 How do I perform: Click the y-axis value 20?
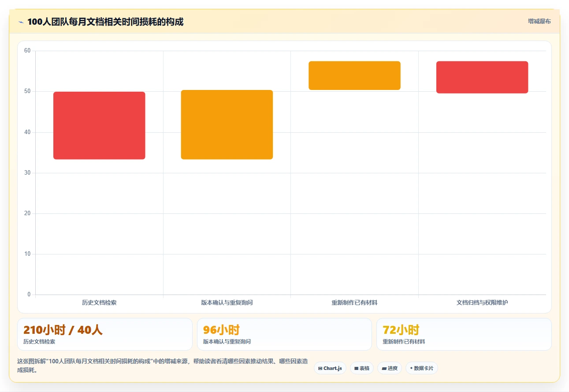[27, 213]
